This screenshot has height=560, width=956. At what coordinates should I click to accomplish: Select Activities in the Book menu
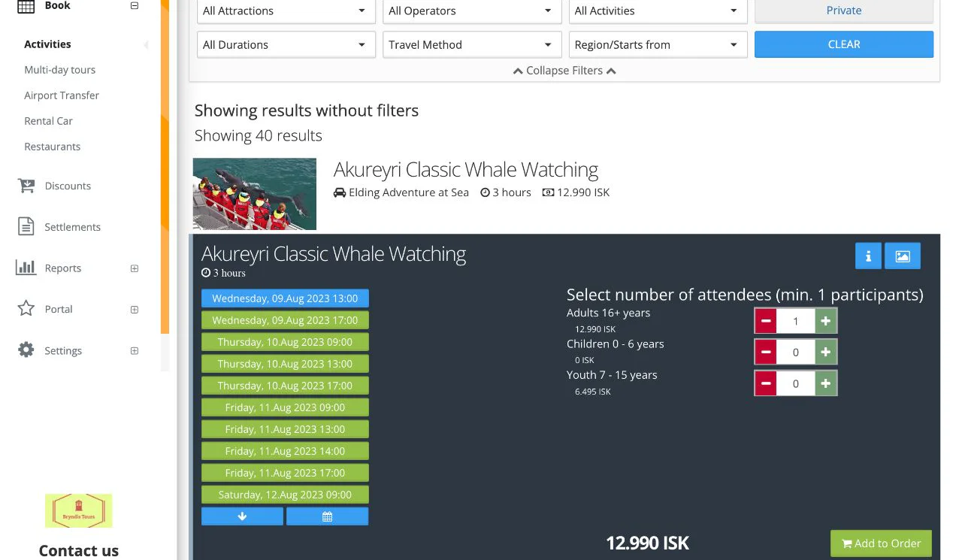click(x=47, y=44)
